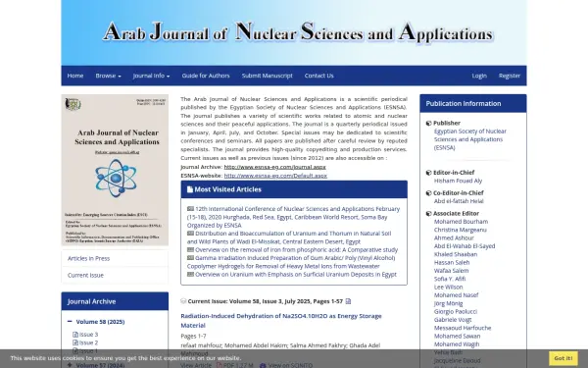Screen dimensions: 588x368
Task: Click icon beside Distribution and Bioaccumulation article
Action: 190,234
